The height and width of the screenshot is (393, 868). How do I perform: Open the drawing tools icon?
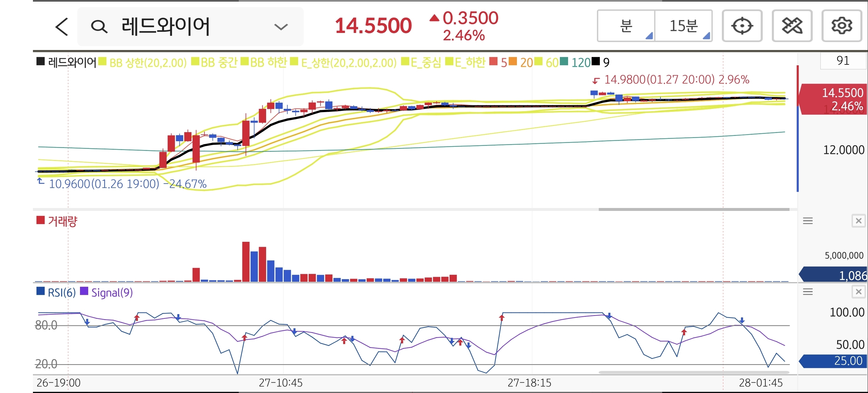pyautogui.click(x=792, y=26)
